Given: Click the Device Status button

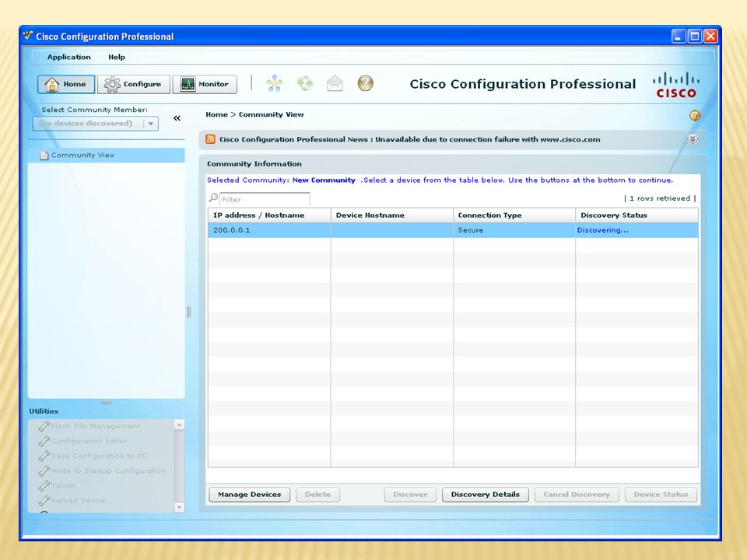Looking at the screenshot, I should pos(661,495).
